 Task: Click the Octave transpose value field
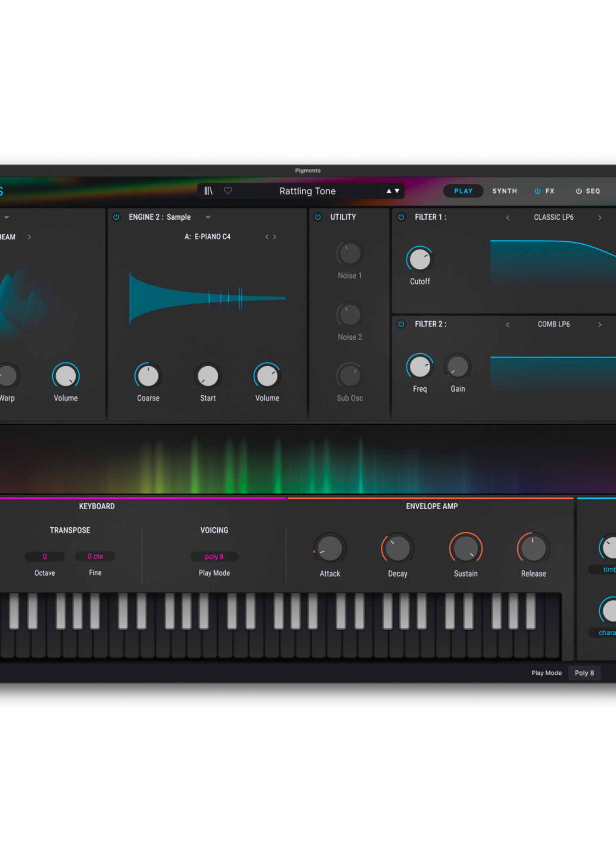45,557
